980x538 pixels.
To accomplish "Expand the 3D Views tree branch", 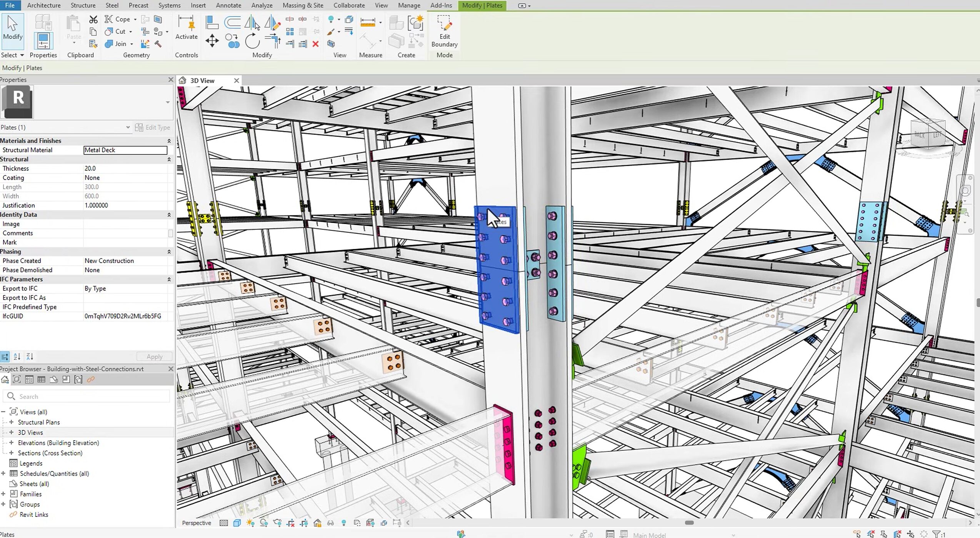I will (x=11, y=432).
